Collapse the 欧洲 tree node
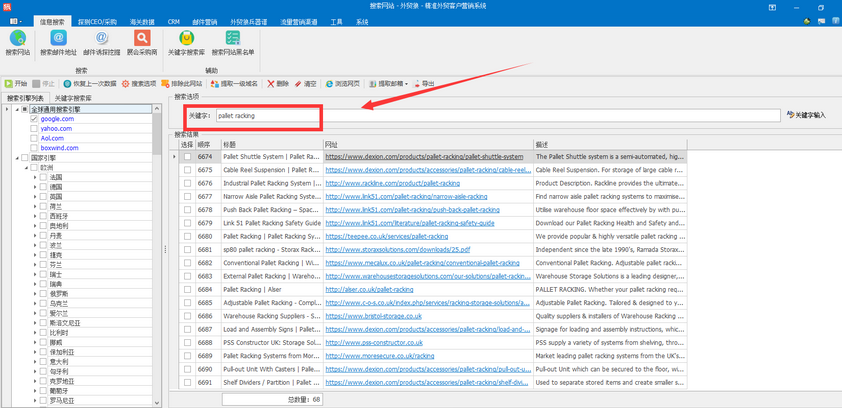The width and height of the screenshot is (846, 408). (26, 168)
